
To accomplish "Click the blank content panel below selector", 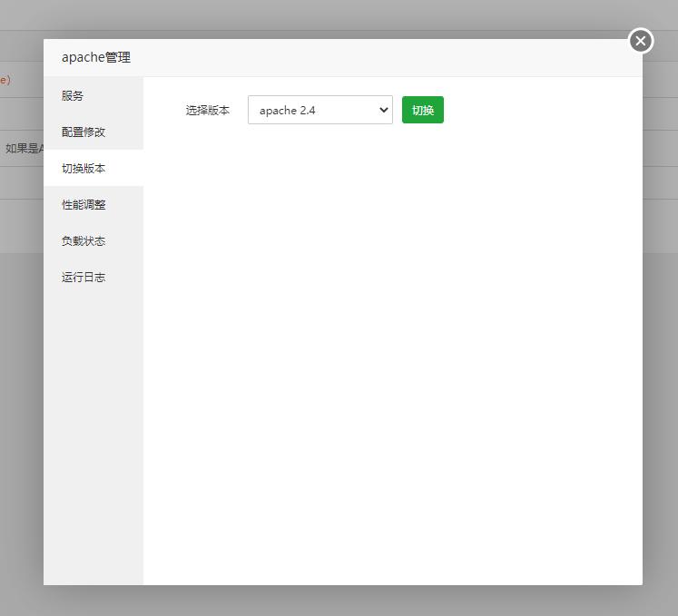I will pyautogui.click(x=392, y=363).
